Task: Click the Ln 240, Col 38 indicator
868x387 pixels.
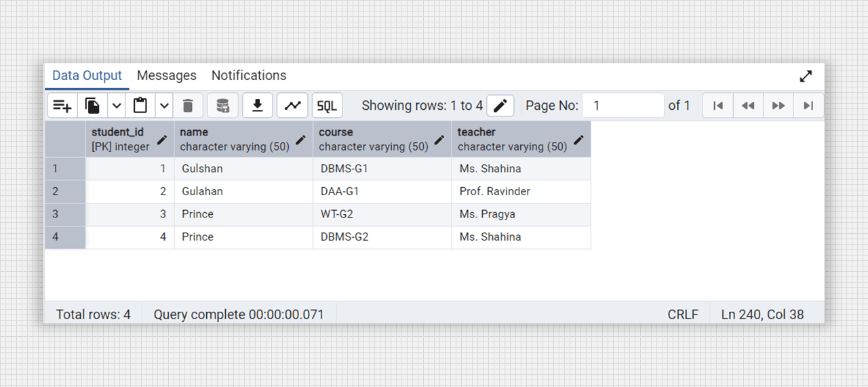Action: (x=762, y=314)
